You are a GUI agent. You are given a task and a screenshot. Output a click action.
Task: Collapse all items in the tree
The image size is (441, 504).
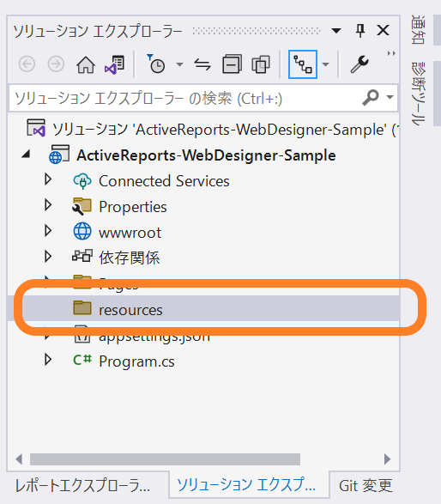[232, 64]
